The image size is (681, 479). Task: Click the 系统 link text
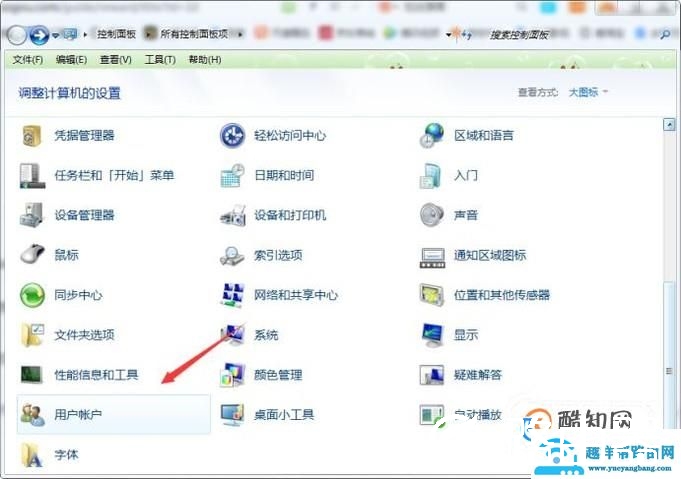tap(266, 335)
